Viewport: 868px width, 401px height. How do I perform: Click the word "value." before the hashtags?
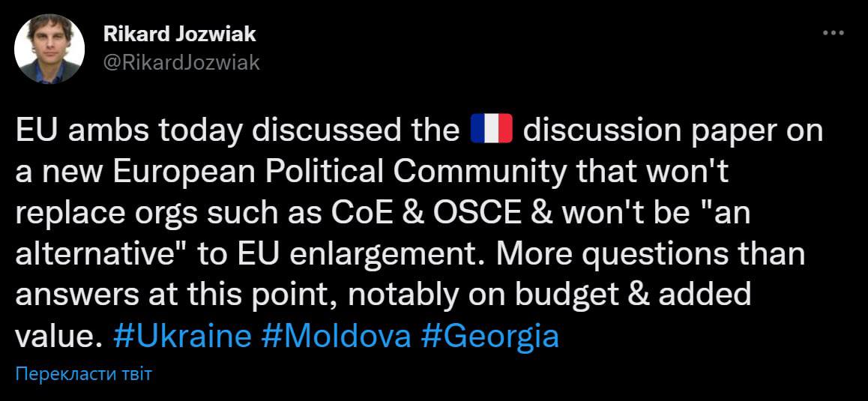(x=58, y=337)
